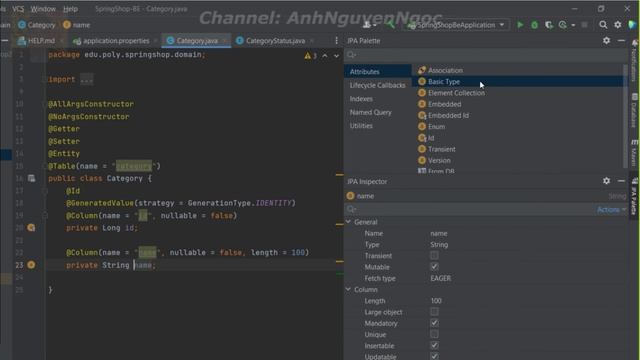Go to next highlighted problem arrow
The image size is (640, 360).
coord(336,56)
